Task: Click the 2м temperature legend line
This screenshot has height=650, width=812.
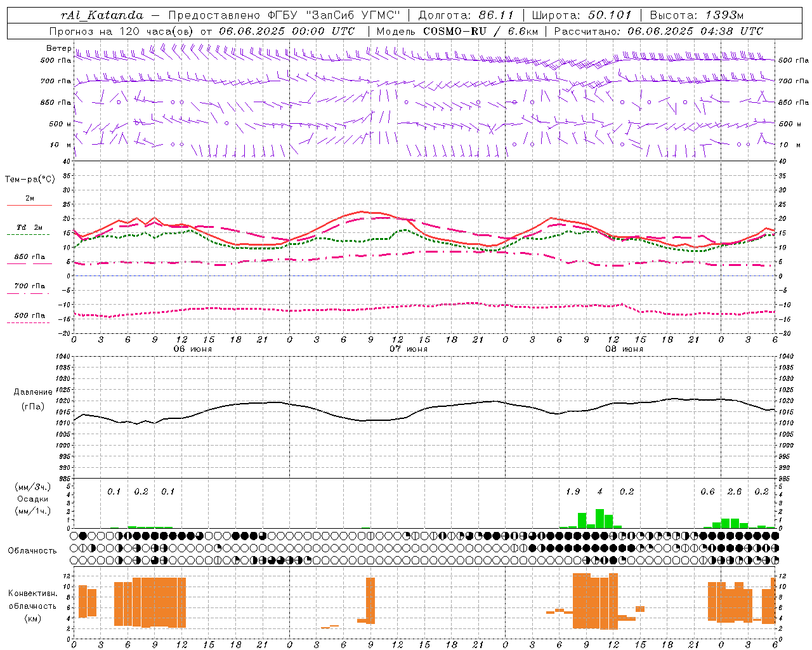Action: click(x=30, y=206)
